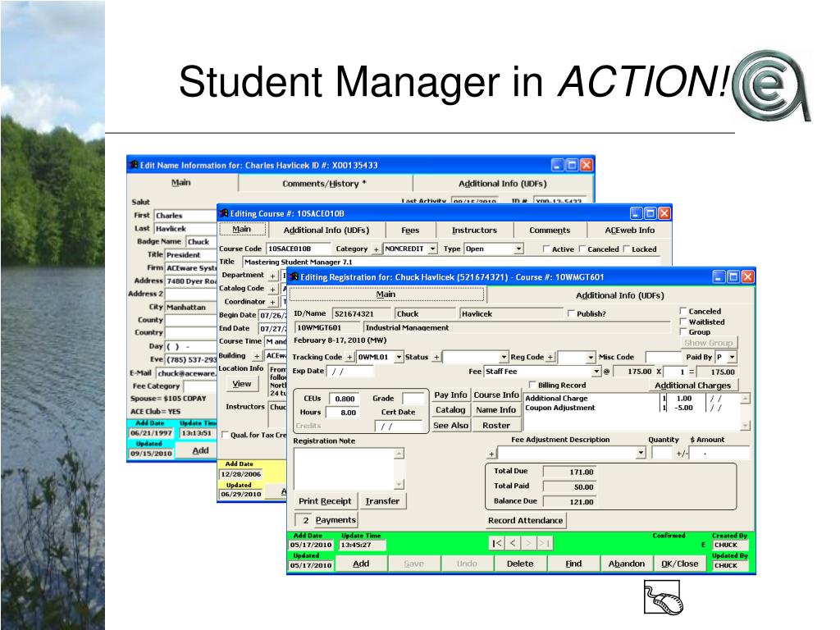The height and width of the screenshot is (630, 840).
Task: Toggle Canceled checkbox in Course window
Action: pos(582,249)
